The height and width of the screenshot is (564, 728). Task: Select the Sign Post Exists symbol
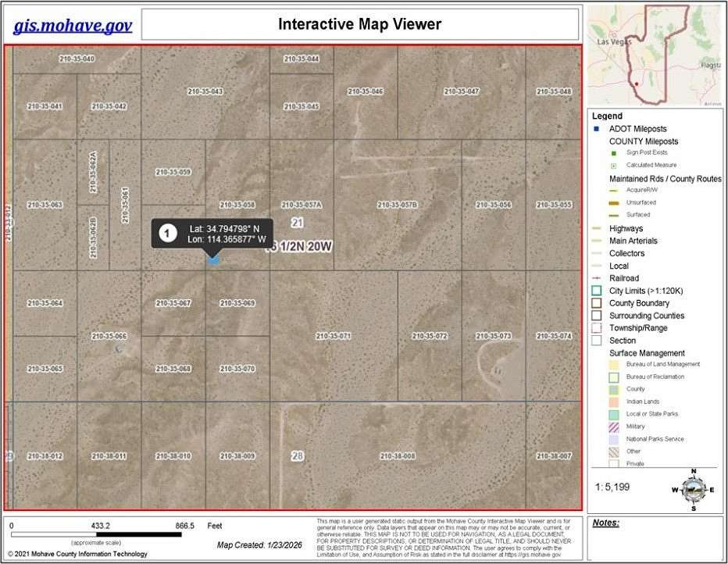coord(613,153)
